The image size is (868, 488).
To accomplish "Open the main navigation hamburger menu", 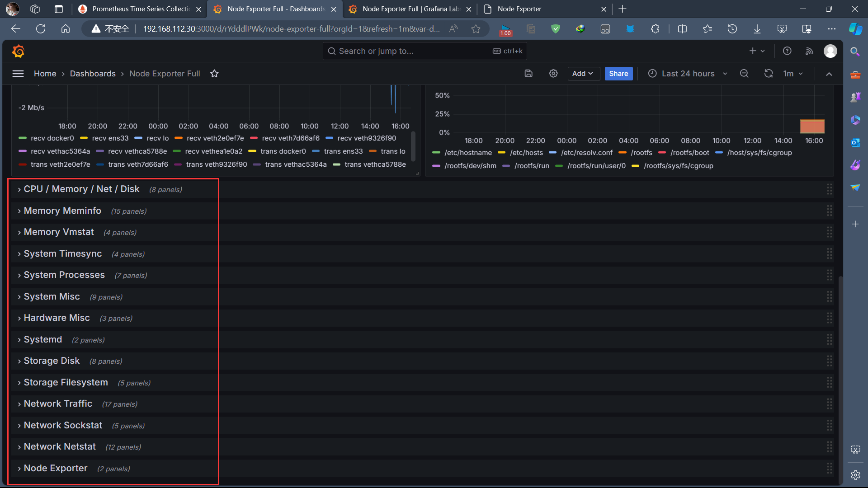I will (x=18, y=73).
